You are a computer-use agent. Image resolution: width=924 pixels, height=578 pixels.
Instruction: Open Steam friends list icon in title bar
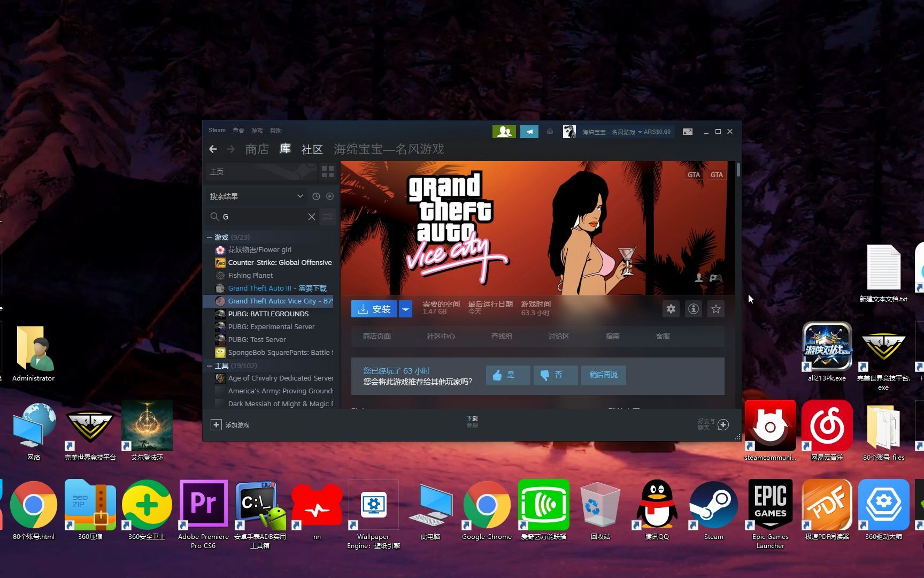(504, 132)
